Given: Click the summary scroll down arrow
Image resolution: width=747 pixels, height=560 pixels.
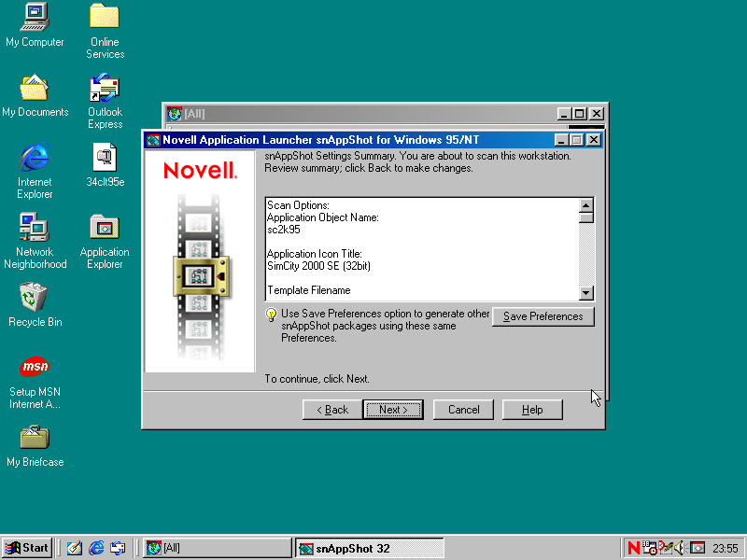Looking at the screenshot, I should pos(586,293).
